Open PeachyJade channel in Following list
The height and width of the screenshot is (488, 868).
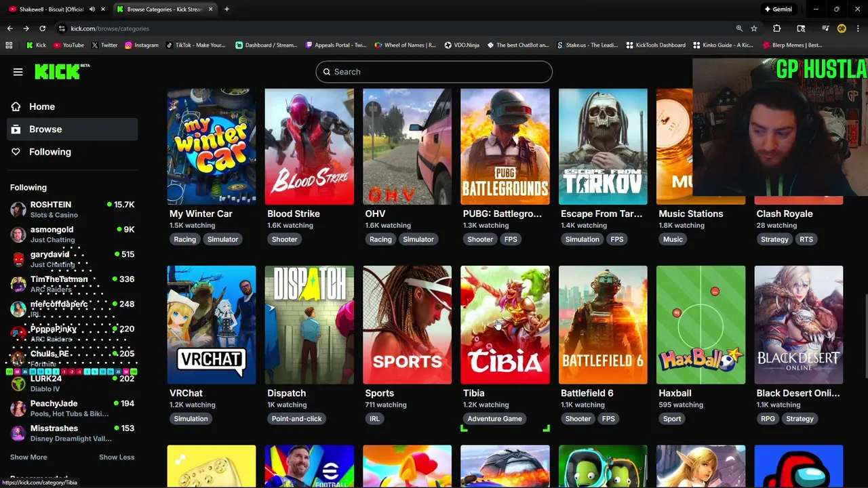(x=72, y=408)
